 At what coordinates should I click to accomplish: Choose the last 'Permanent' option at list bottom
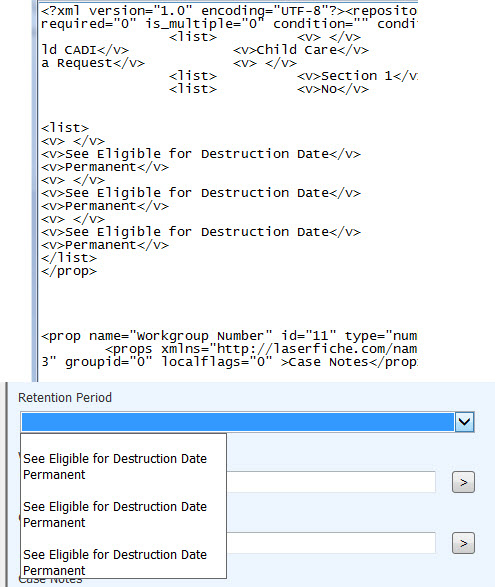coord(54,571)
